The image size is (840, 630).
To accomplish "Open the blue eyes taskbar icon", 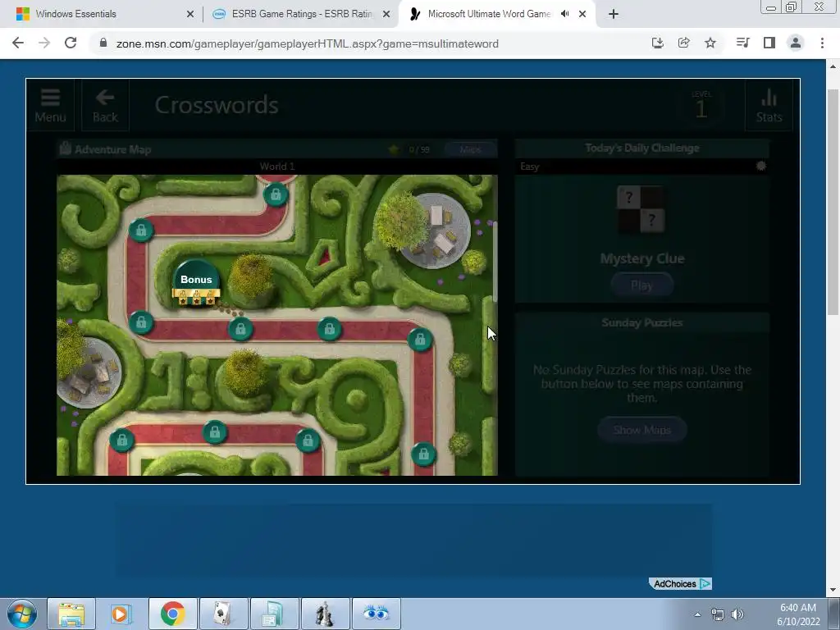I will (376, 614).
